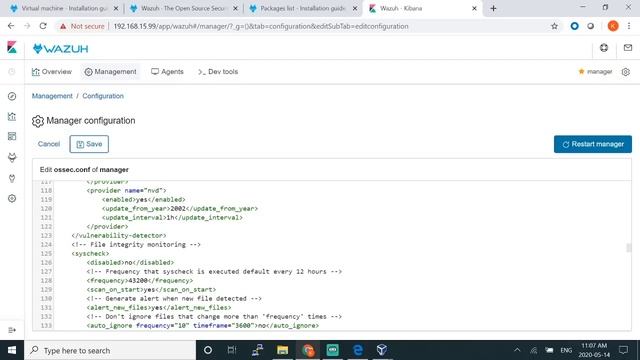Open VirtualBox from taskbar
640x360 pixels.
[382, 350]
